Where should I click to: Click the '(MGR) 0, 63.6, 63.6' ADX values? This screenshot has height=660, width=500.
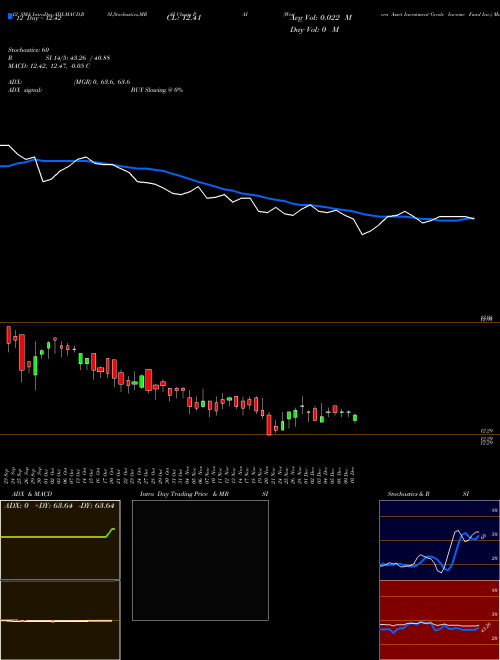[102, 82]
